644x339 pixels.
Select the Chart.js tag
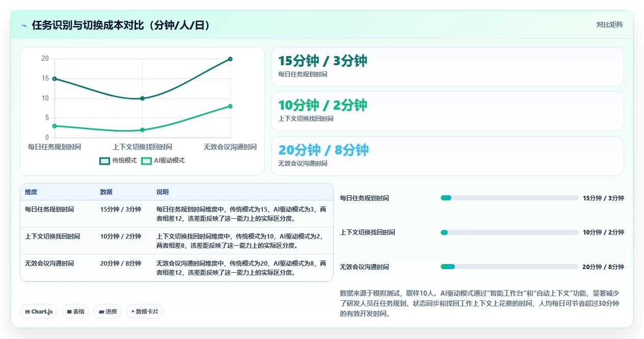click(39, 311)
